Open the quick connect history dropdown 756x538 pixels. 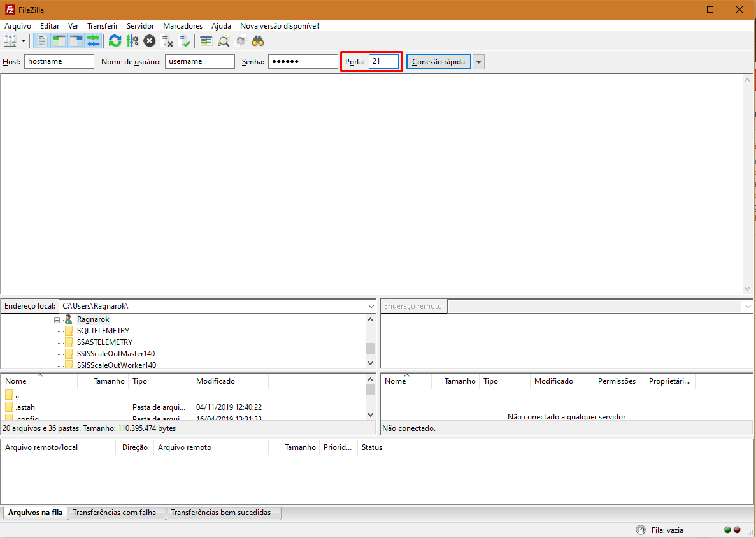coord(478,62)
